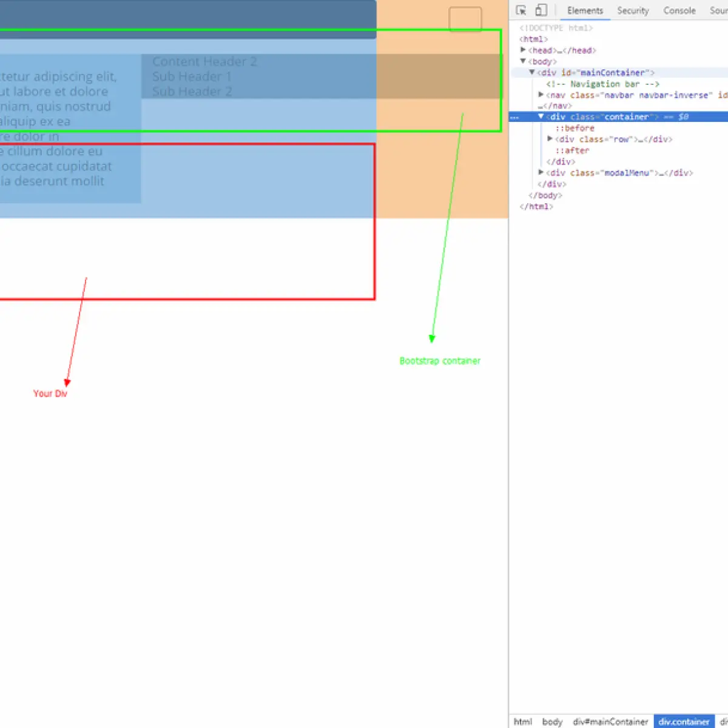
Task: Click the Content Header 2 text
Action: pyautogui.click(x=204, y=61)
